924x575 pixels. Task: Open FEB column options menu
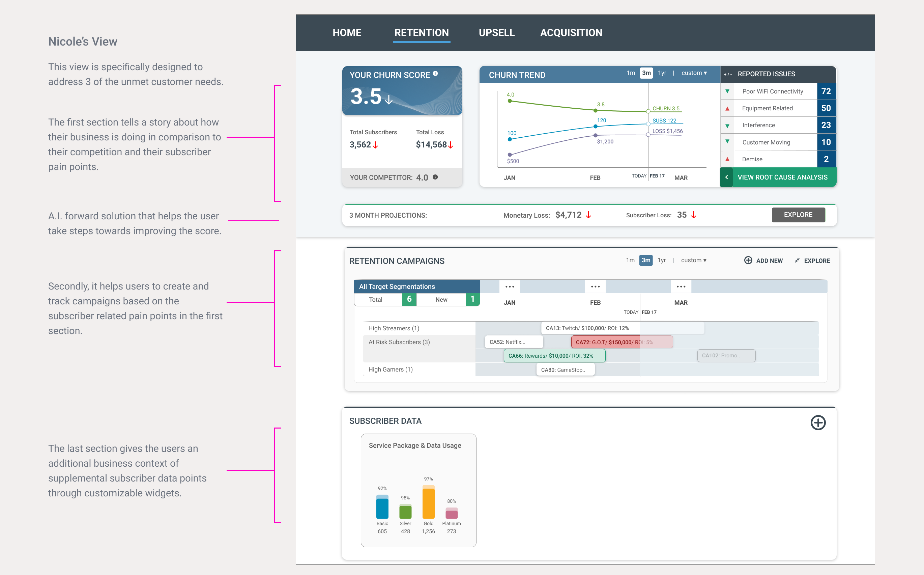coord(595,286)
